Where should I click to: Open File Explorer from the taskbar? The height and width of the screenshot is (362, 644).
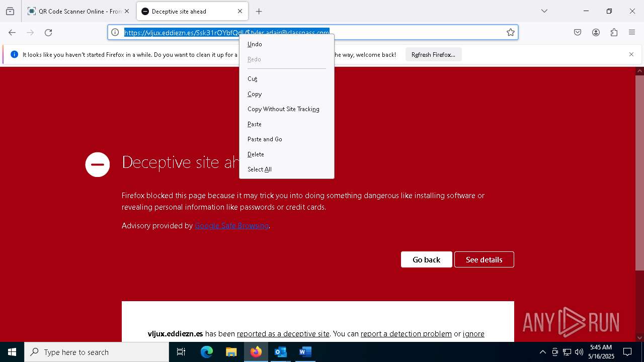coord(231,352)
